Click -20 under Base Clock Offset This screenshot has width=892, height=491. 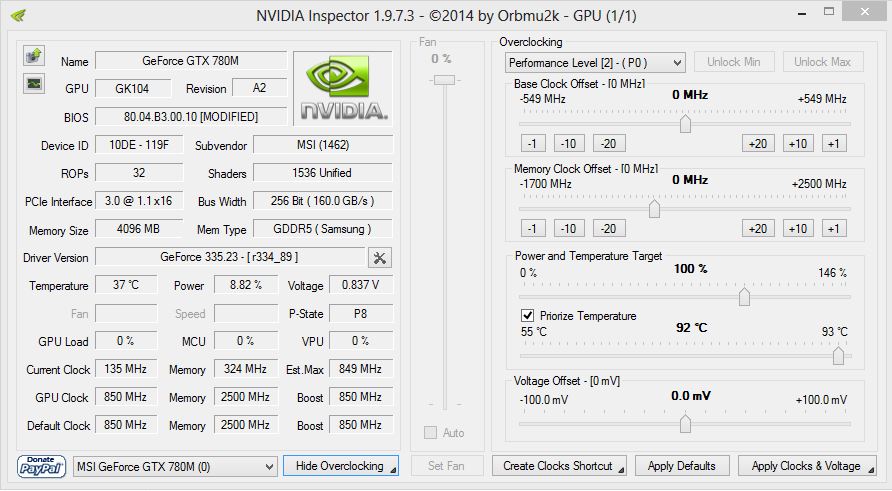click(x=609, y=143)
